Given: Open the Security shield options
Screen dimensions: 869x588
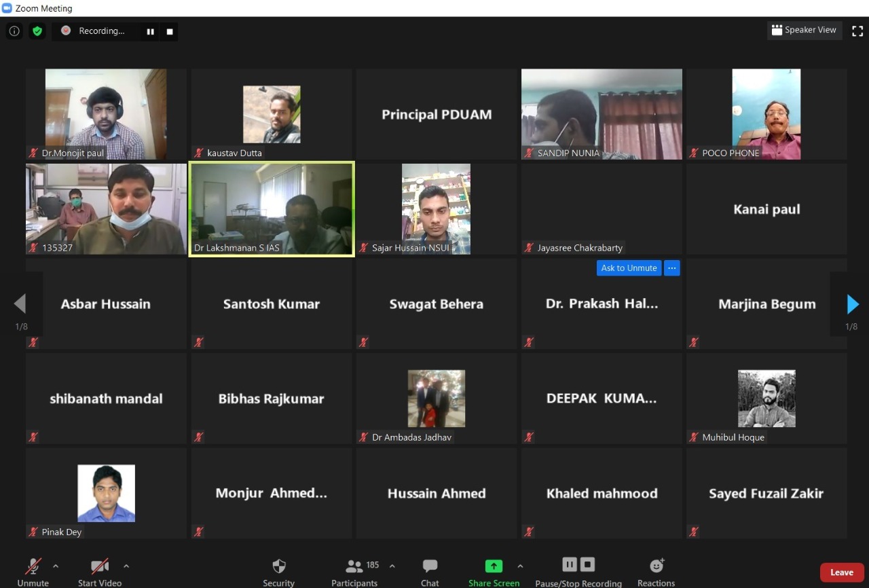Looking at the screenshot, I should point(279,572).
